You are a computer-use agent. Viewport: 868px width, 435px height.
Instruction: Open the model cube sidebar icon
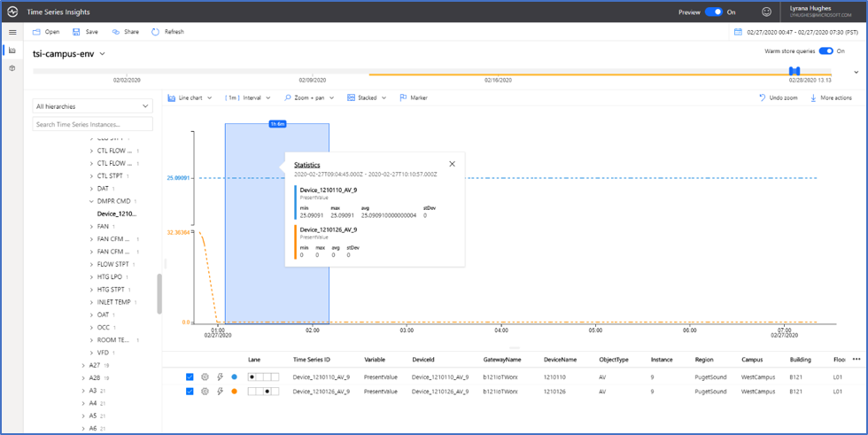[12, 68]
